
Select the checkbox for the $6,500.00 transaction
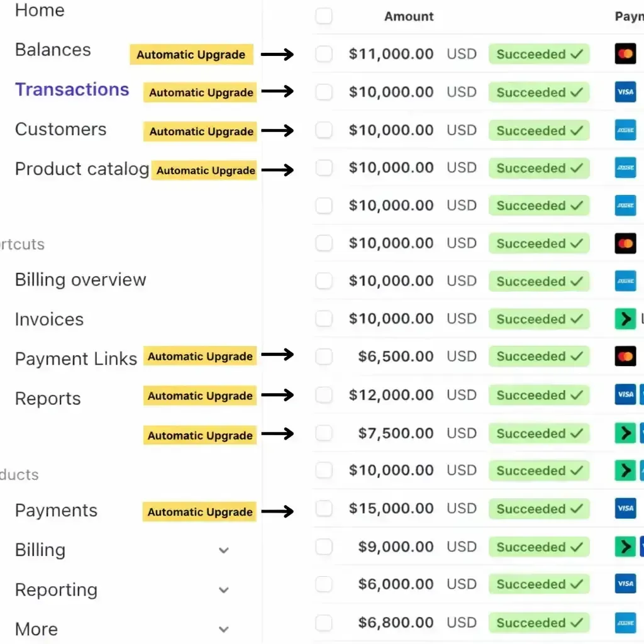(324, 357)
